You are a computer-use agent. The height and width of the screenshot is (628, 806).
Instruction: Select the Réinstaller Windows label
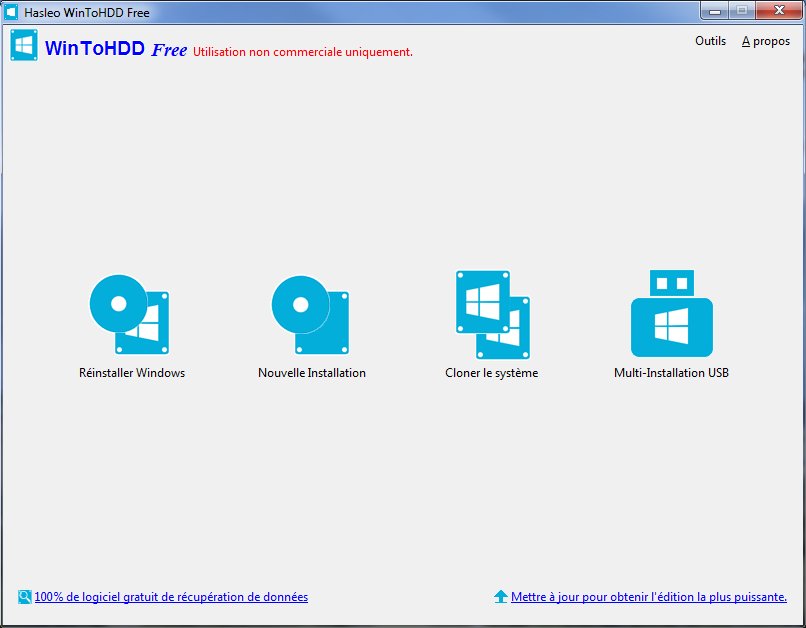point(132,373)
